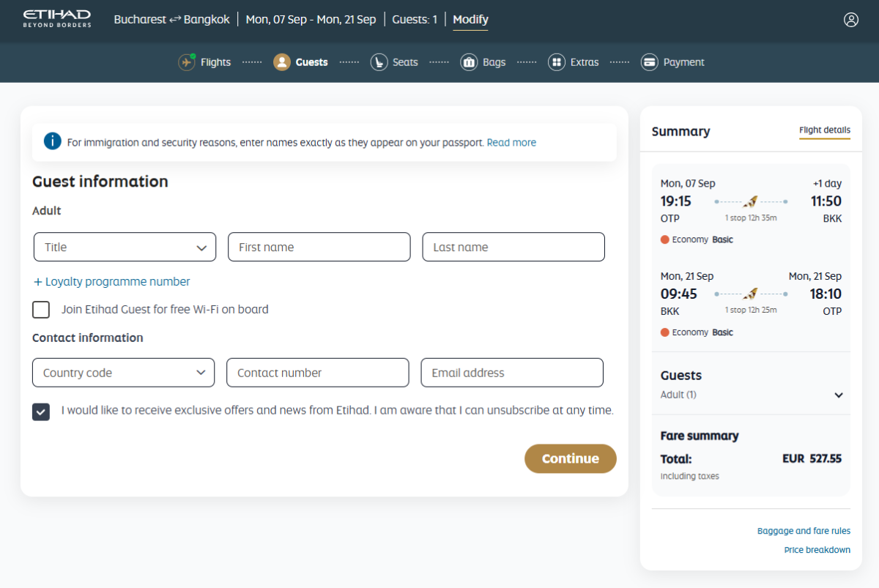The width and height of the screenshot is (879, 588).
Task: Click the Bags step luggage icon
Action: coord(469,62)
